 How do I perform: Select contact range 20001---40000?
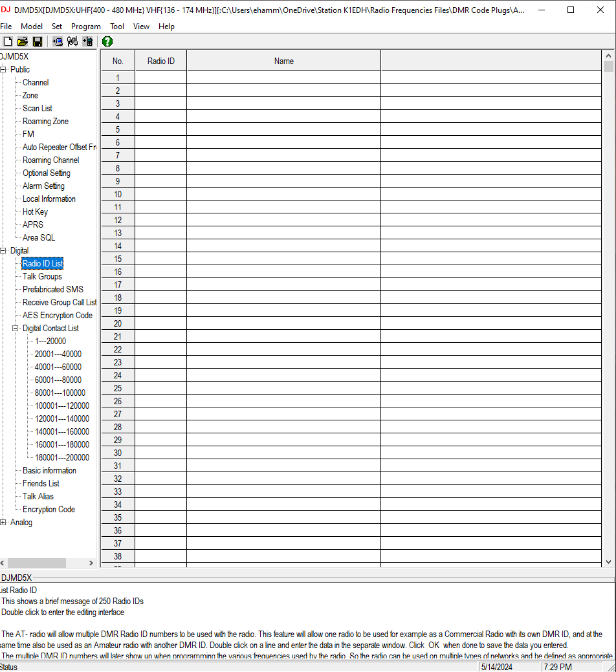[58, 354]
